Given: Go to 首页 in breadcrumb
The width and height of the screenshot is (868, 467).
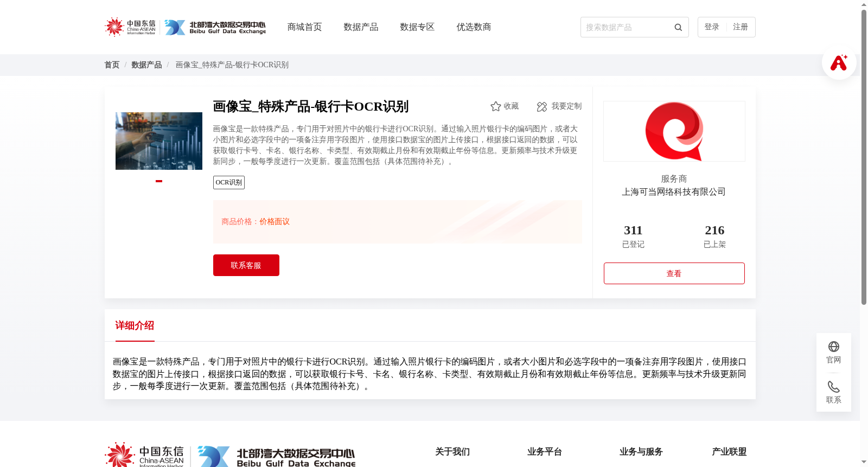Looking at the screenshot, I should [112, 65].
